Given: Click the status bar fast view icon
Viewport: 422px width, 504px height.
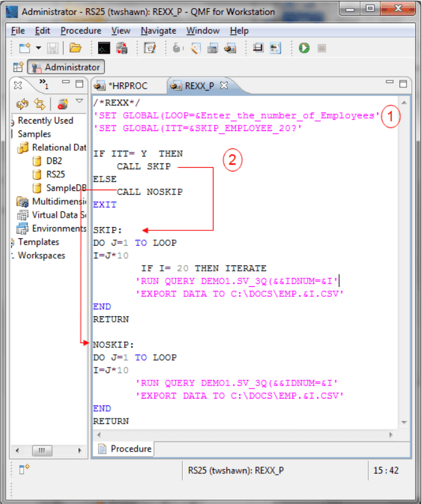Looking at the screenshot, I should [x=24, y=469].
